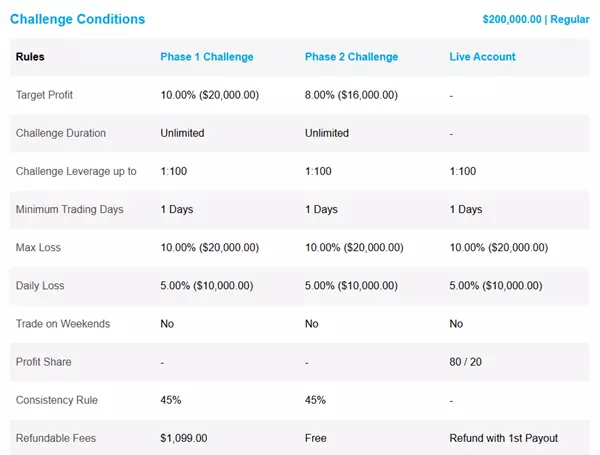Click the 80 / 20 profit share value

coord(465,362)
